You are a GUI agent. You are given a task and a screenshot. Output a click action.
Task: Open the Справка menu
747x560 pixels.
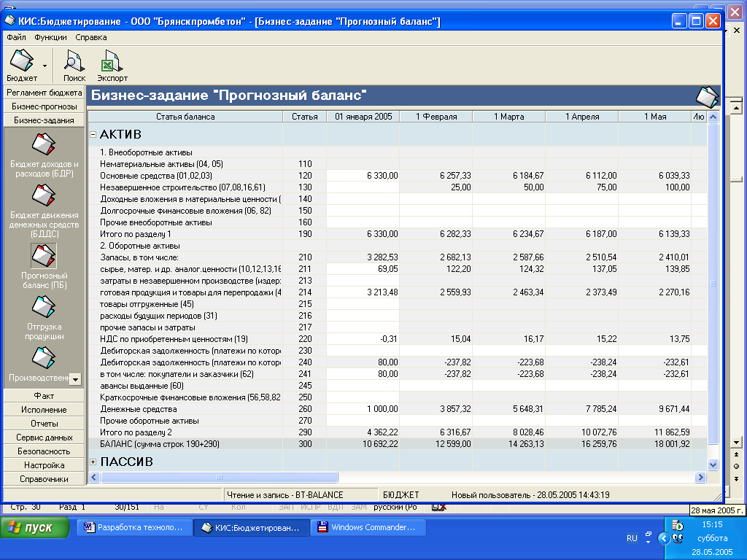[x=90, y=37]
